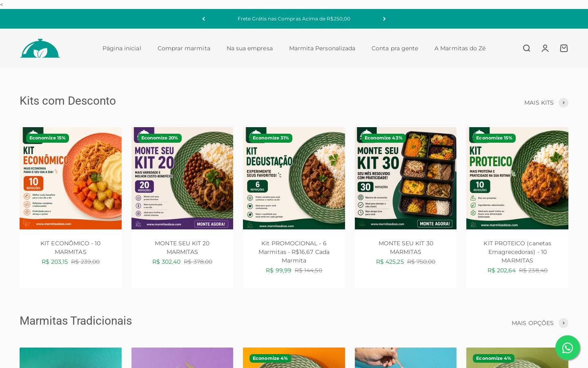Click the price R$ 99,99
Image resolution: width=588 pixels, height=368 pixels.
[278, 270]
